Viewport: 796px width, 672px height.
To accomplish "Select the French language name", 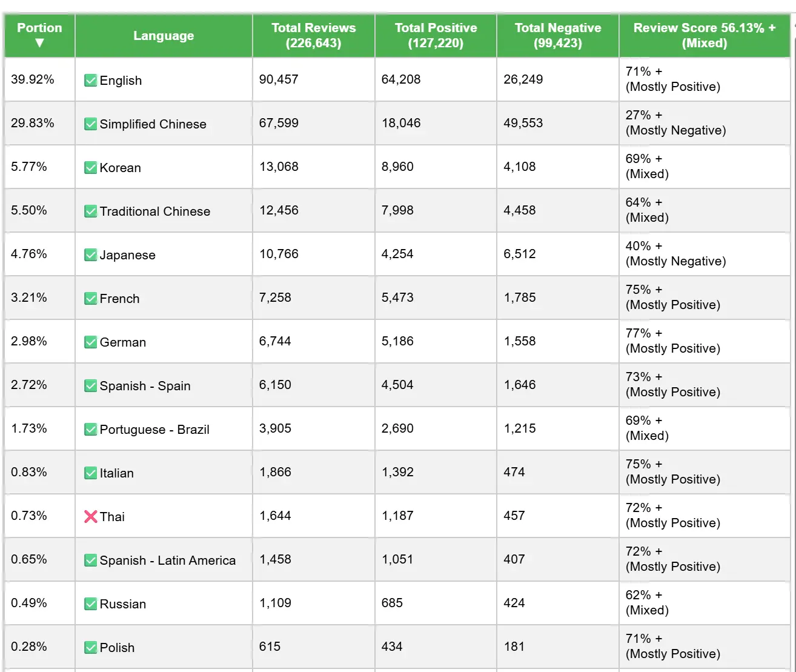I will pos(119,299).
